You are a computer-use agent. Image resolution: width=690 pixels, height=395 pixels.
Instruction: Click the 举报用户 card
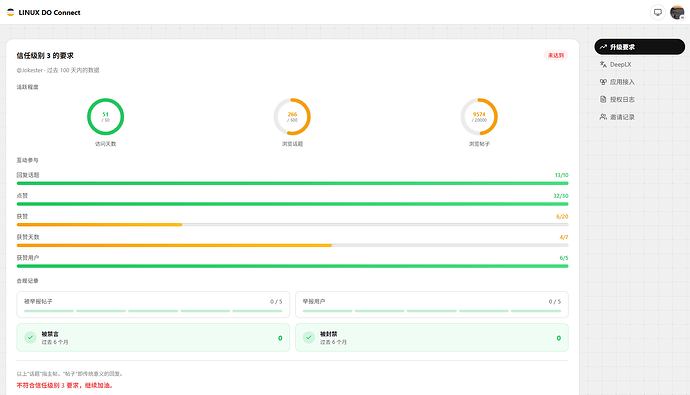432,304
